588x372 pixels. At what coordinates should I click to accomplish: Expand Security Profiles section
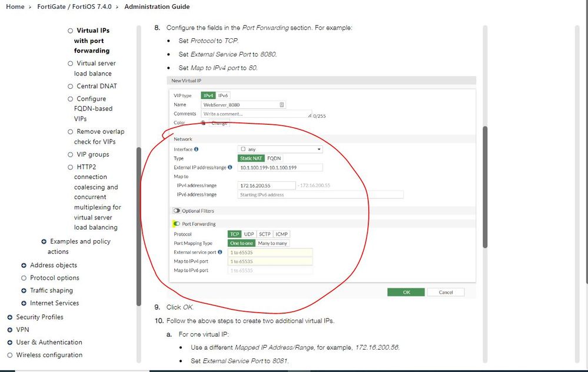[10, 317]
